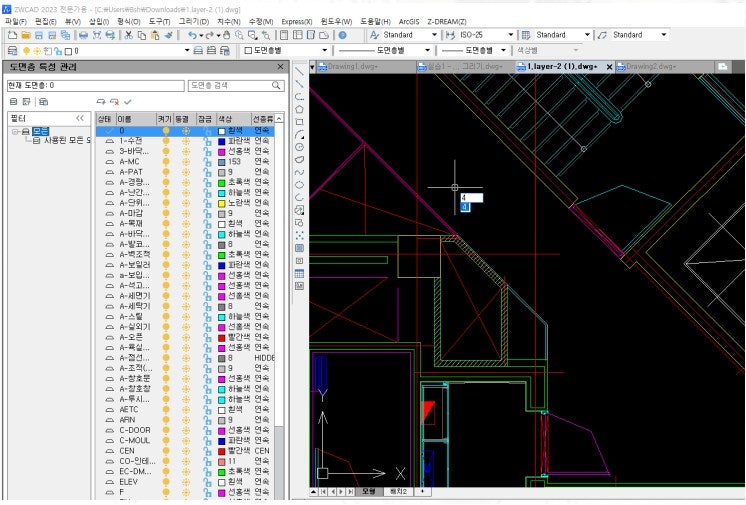Click the 이름 column header

click(x=126, y=118)
